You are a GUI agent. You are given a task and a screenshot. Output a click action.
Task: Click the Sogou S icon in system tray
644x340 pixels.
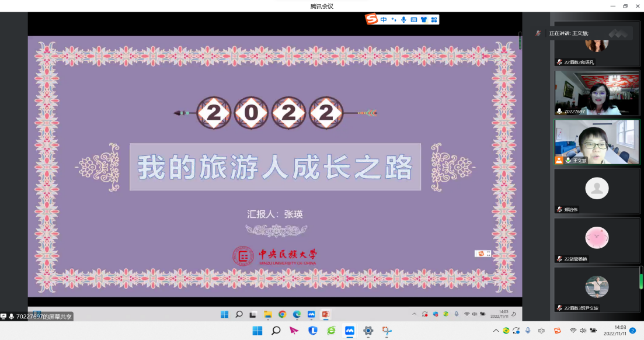point(558,331)
